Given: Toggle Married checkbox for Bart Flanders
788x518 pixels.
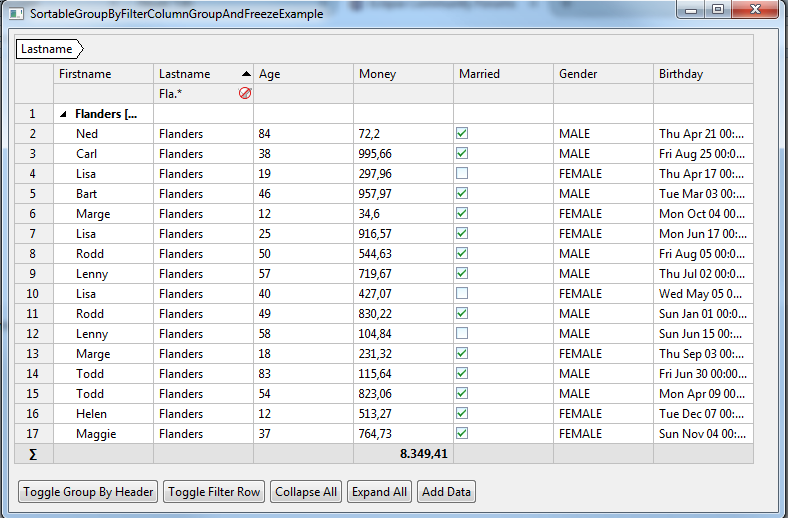Looking at the screenshot, I should point(462,193).
